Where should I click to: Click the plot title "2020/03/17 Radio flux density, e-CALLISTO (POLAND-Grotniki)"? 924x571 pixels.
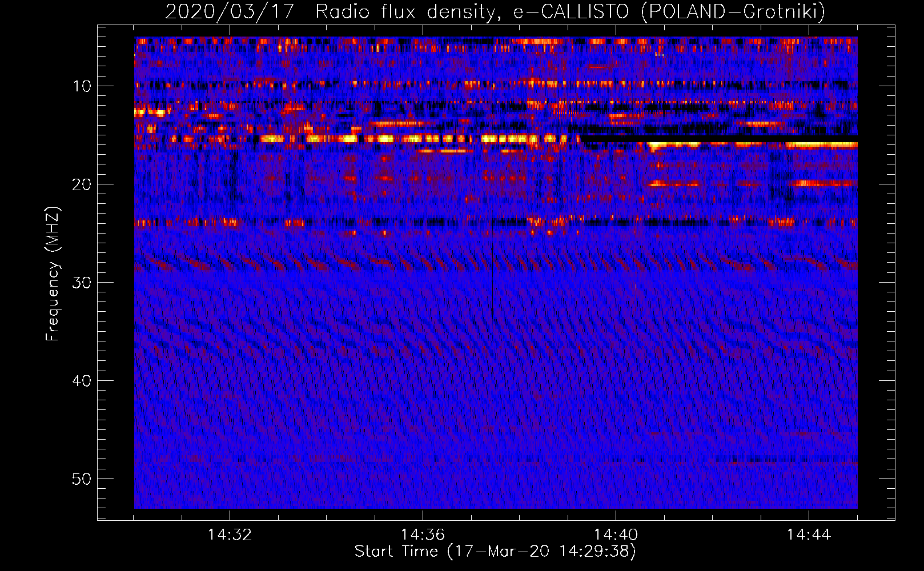[x=495, y=11]
